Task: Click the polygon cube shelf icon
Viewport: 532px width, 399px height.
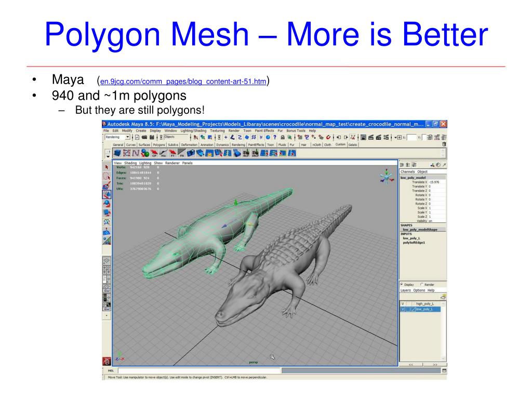Action: pos(117,153)
